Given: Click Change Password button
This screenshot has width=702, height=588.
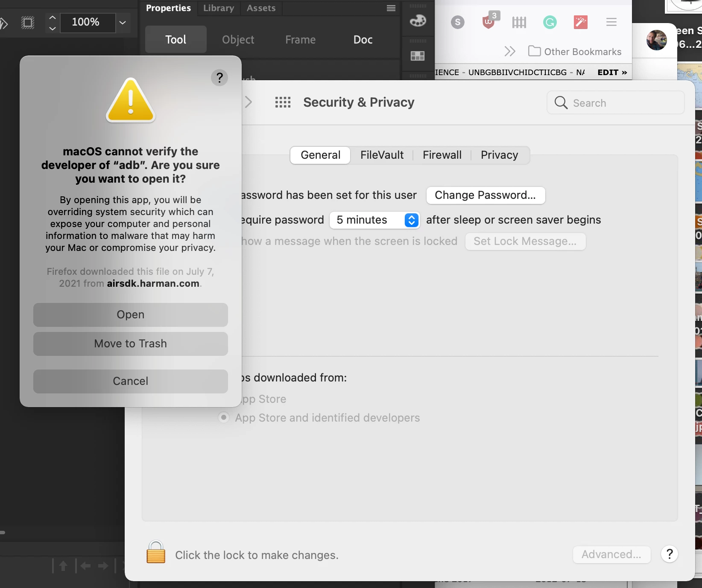Looking at the screenshot, I should click(486, 195).
